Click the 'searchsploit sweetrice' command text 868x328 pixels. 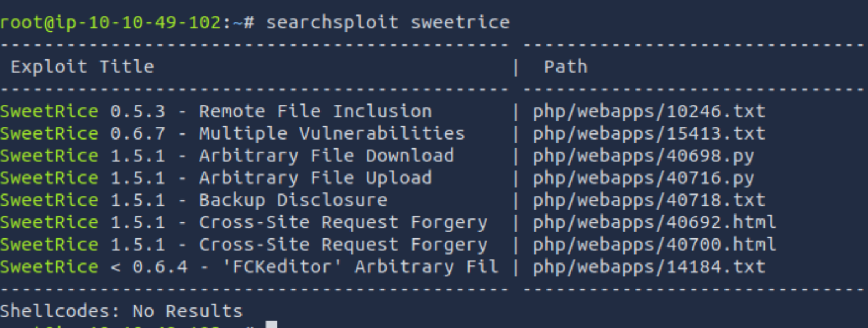point(387,22)
